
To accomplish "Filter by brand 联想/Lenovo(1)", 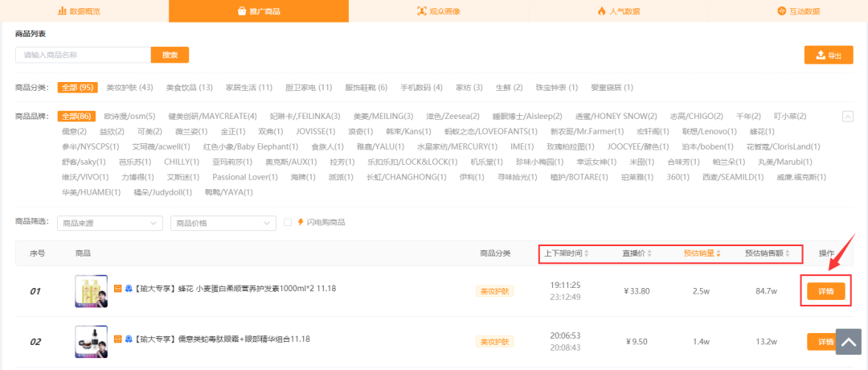I will [x=710, y=132].
